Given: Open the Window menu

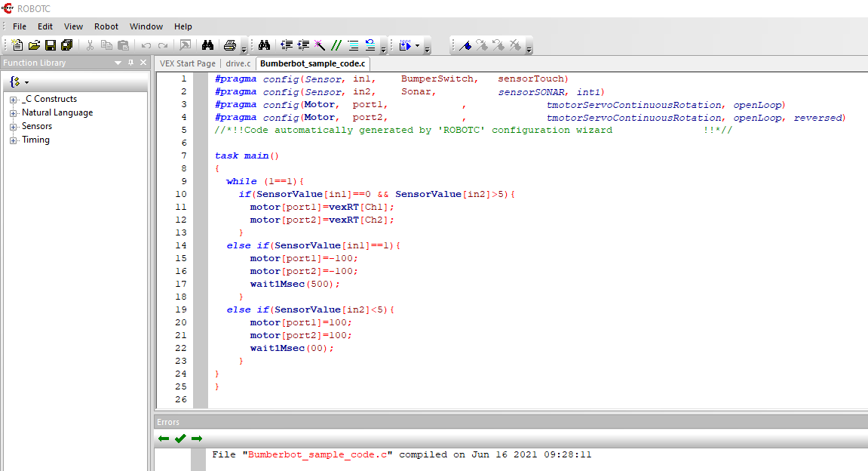Looking at the screenshot, I should (x=146, y=26).
